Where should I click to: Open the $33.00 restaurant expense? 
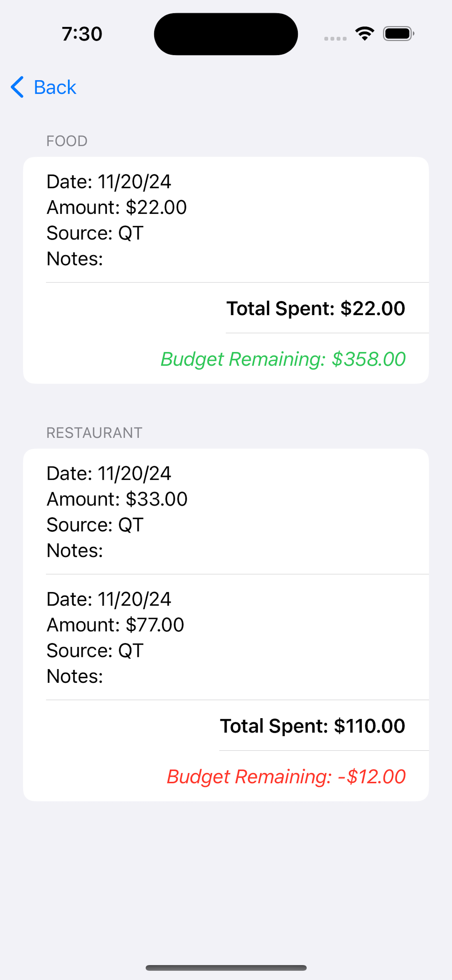click(x=117, y=499)
